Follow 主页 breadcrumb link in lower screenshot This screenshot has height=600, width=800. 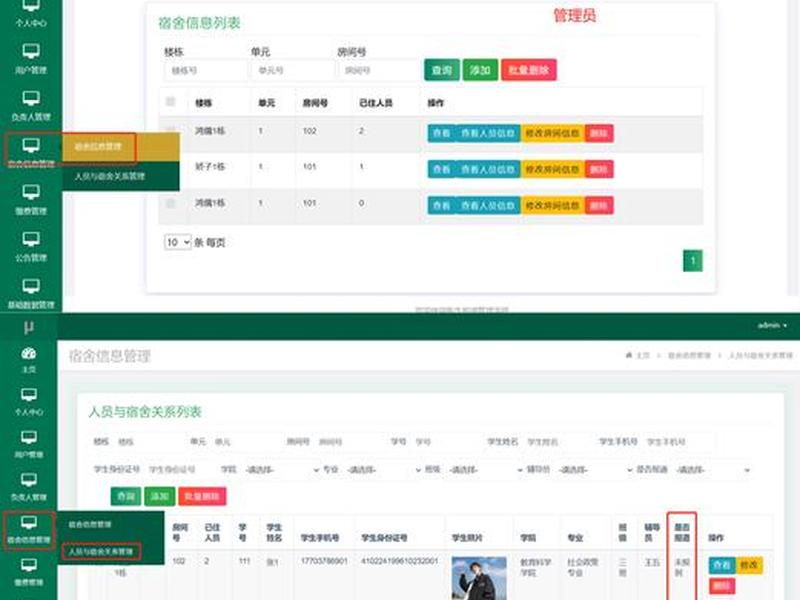(643, 355)
